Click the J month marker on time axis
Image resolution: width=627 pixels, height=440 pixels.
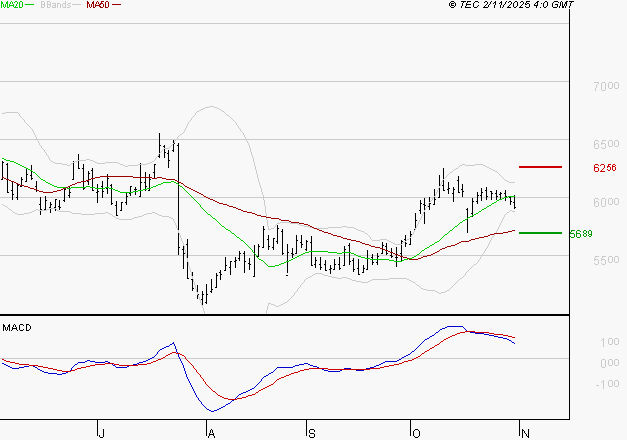101,432
